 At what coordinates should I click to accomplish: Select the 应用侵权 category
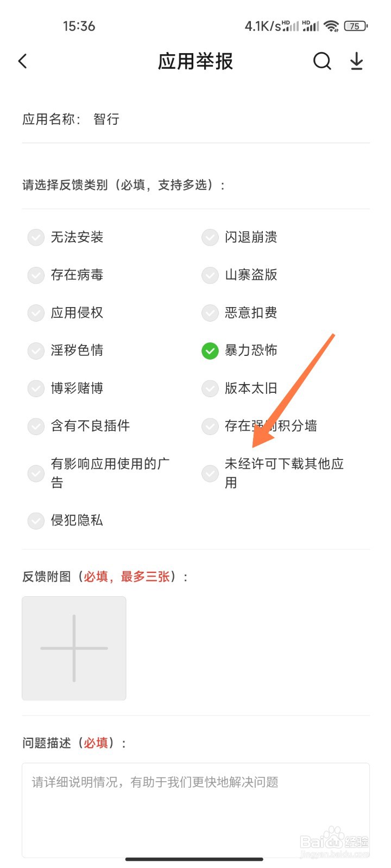click(36, 313)
